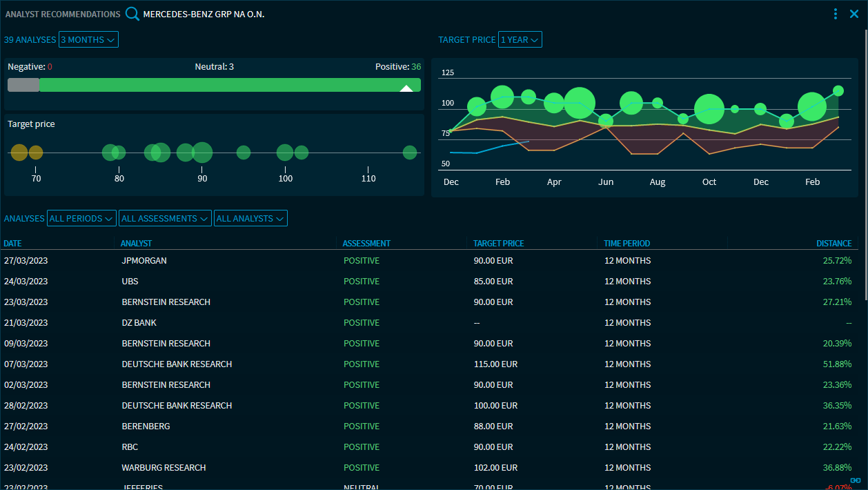
Task: Expand the ALL ASSESSMENTS filter
Action: pyautogui.click(x=165, y=218)
